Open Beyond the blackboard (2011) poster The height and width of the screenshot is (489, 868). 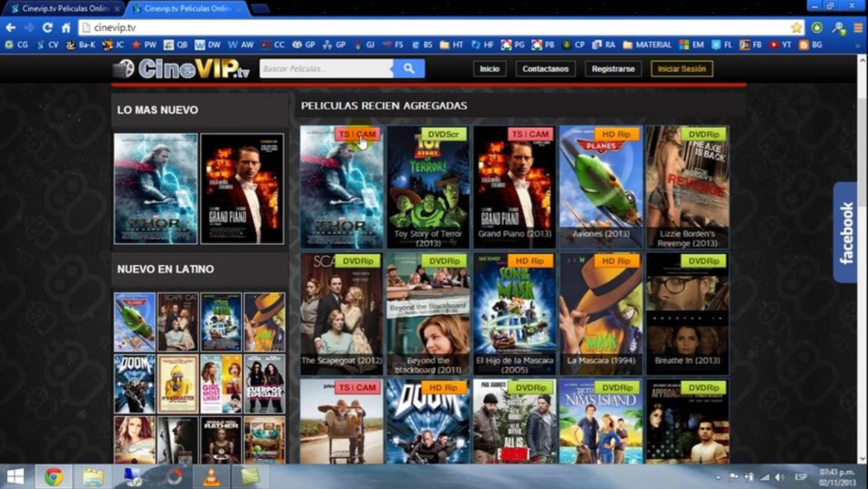428,314
